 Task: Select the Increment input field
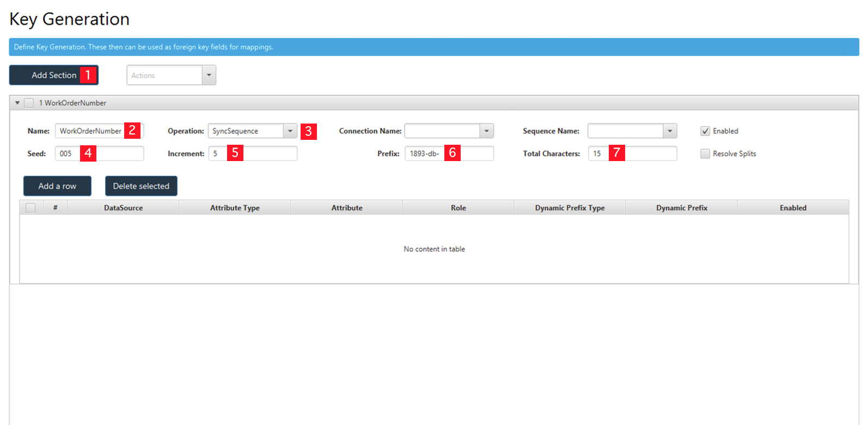click(x=253, y=153)
